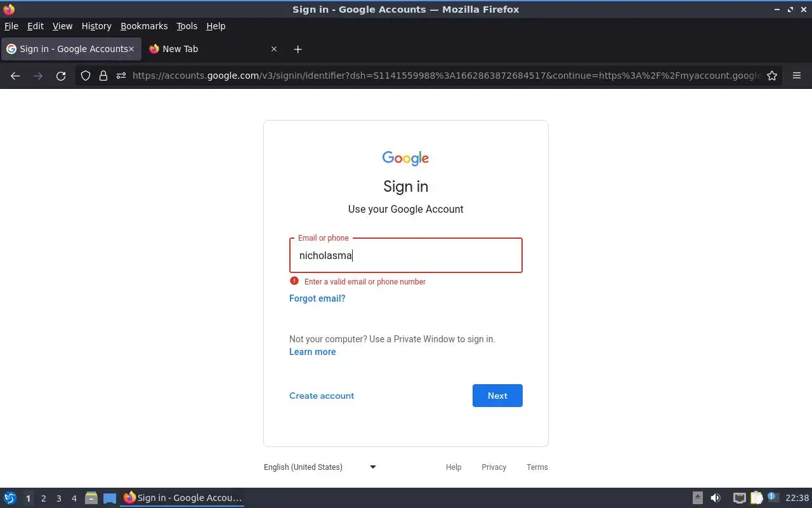Screen dimensions: 812x508
Task: Click the Google logo
Action: click(x=406, y=158)
